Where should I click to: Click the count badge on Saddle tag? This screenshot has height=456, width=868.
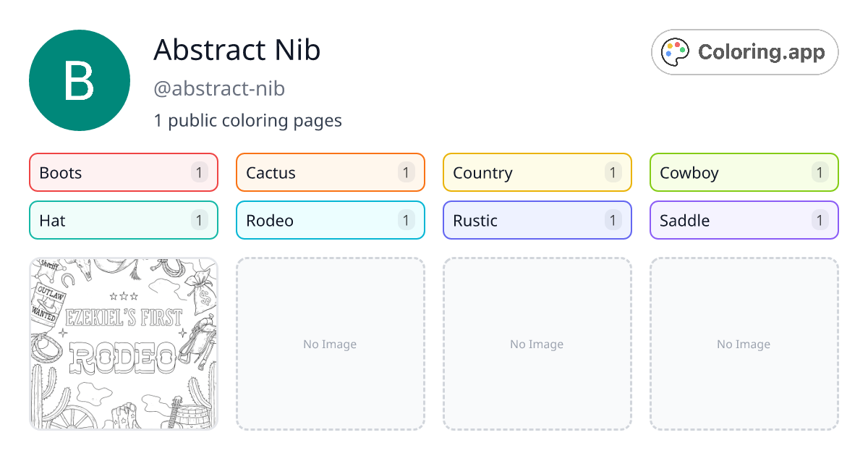tap(820, 220)
